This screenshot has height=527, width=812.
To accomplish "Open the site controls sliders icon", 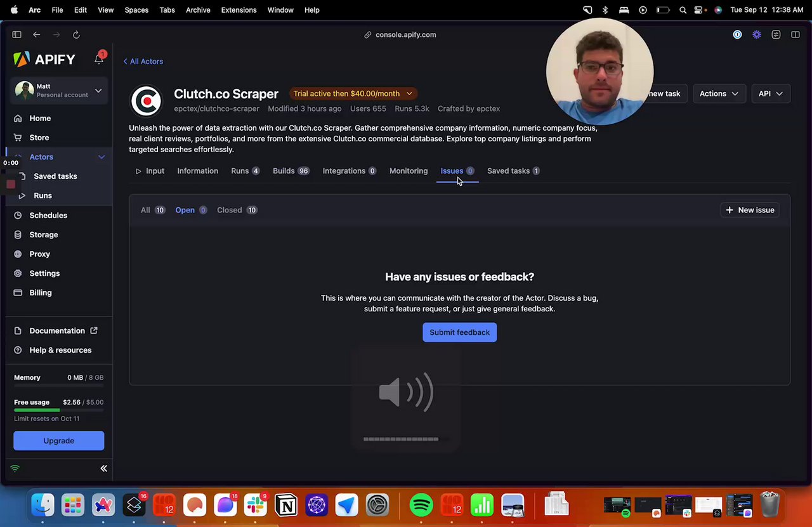I will 776,35.
